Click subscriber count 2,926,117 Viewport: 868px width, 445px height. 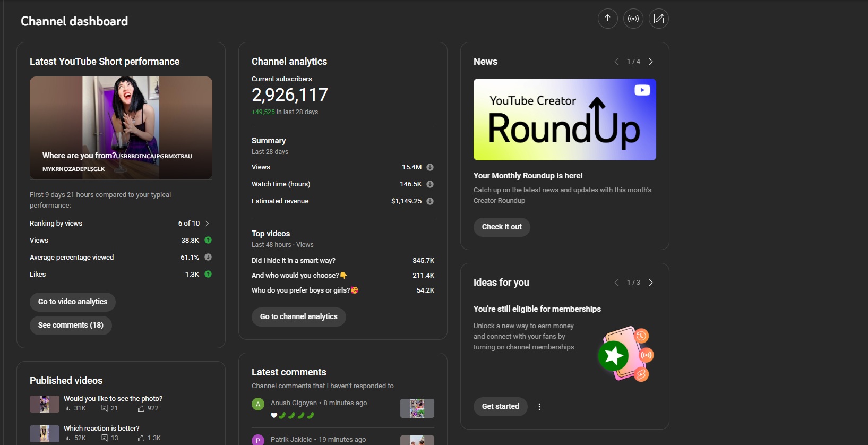click(x=290, y=95)
